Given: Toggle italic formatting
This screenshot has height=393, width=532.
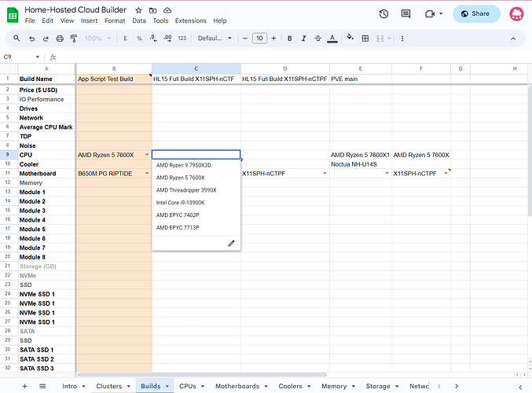Looking at the screenshot, I should [x=303, y=39].
